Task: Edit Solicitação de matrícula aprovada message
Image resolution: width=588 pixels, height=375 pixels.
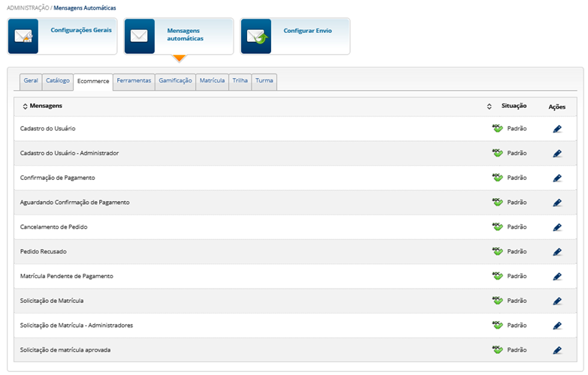Action: click(556, 350)
